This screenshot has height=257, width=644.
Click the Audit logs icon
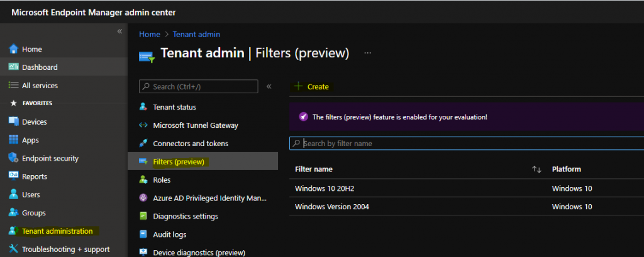143,234
